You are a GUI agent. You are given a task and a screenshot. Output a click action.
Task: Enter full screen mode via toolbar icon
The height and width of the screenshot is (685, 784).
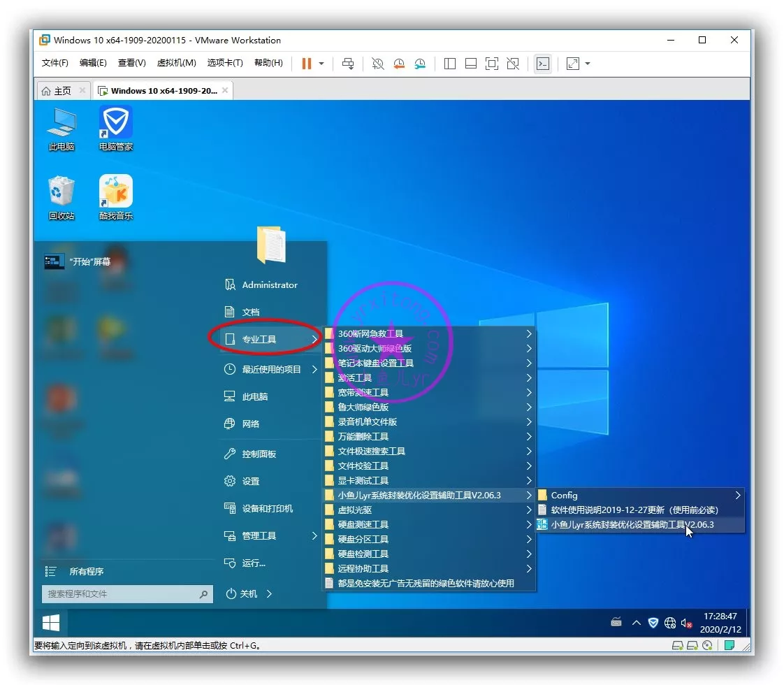(492, 64)
